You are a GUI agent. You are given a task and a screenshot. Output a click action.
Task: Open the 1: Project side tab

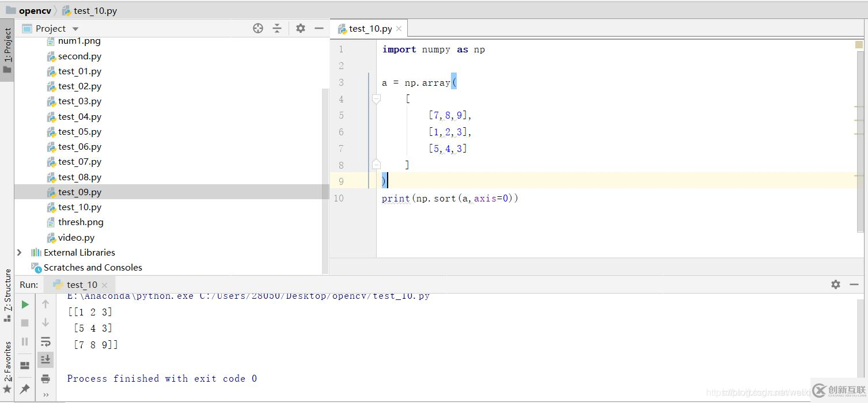[x=7, y=50]
